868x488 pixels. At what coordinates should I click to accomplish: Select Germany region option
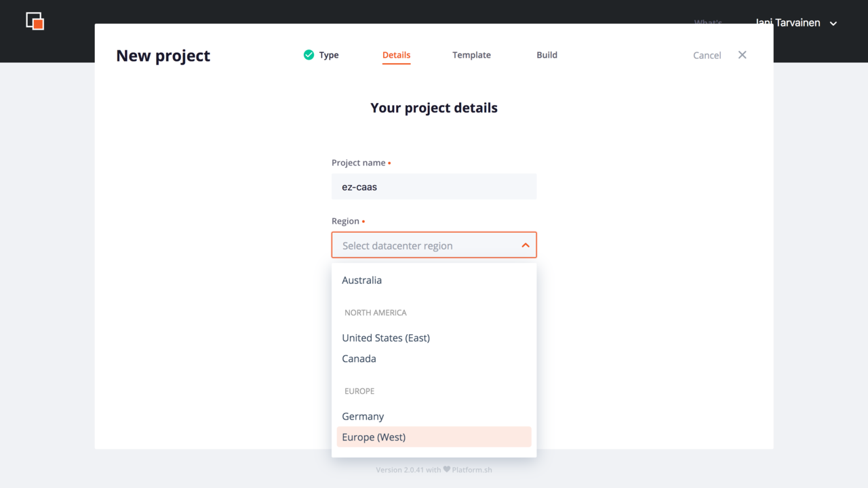tap(434, 416)
